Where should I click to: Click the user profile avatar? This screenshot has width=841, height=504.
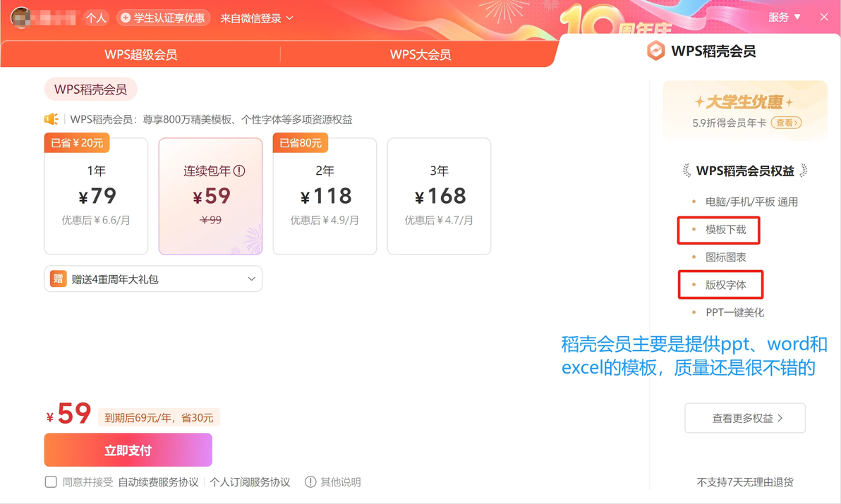21,18
